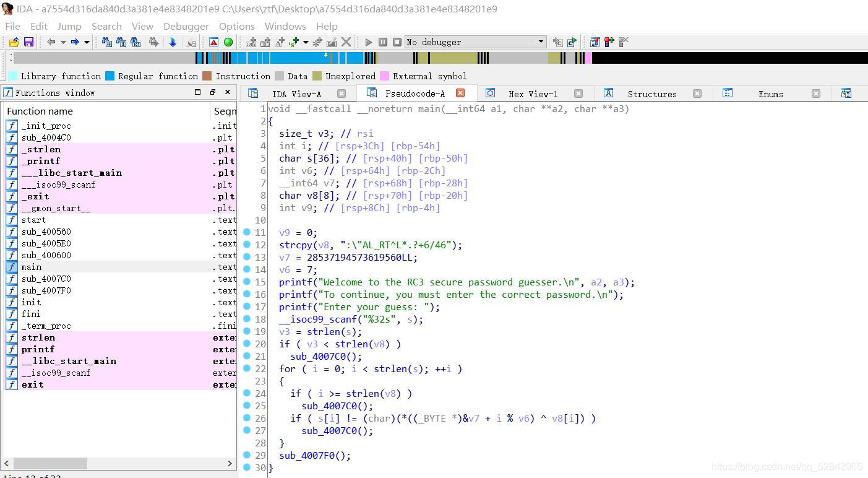Start process with the play button
Screen dimensions: 868x478
pos(369,42)
